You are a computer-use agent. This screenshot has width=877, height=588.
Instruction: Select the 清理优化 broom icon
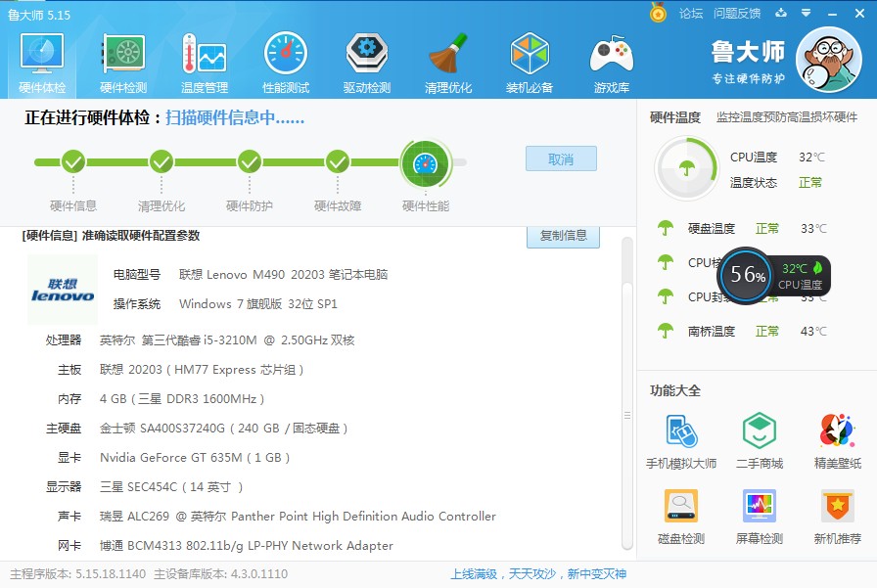pos(448,62)
